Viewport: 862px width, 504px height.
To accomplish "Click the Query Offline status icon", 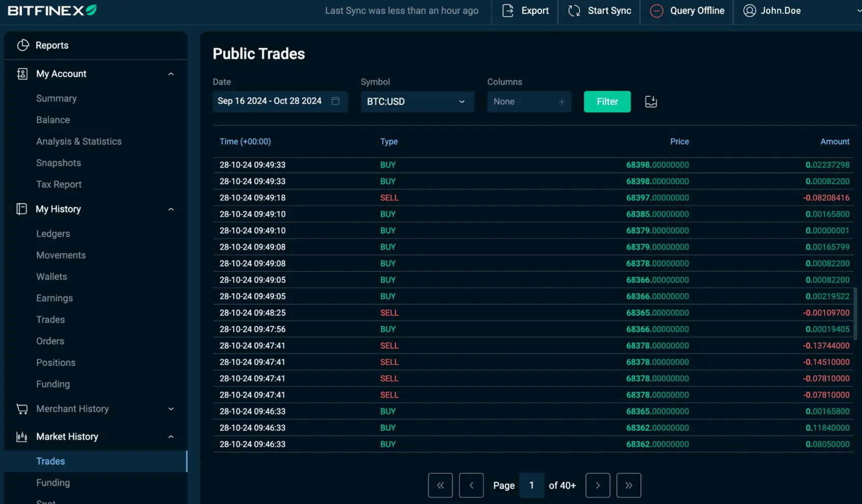I will click(657, 10).
